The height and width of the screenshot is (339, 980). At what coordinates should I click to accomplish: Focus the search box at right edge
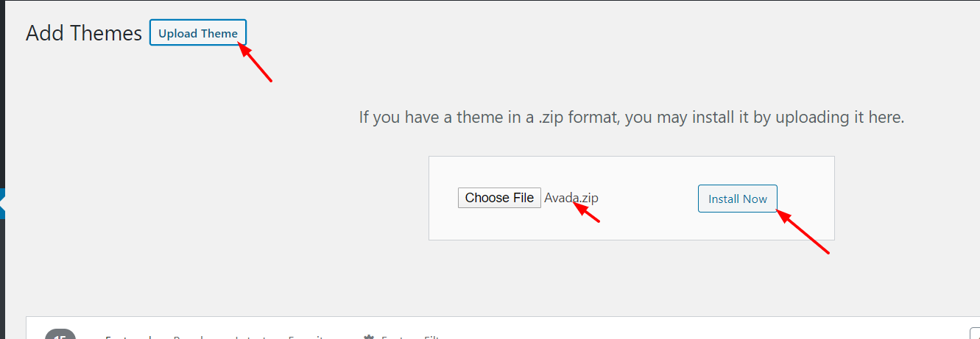(x=975, y=332)
